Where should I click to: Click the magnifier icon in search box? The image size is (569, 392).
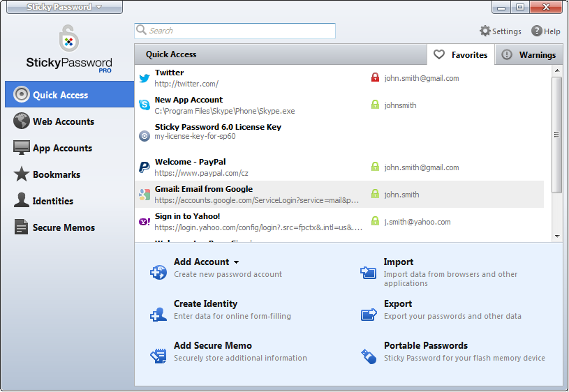point(141,30)
